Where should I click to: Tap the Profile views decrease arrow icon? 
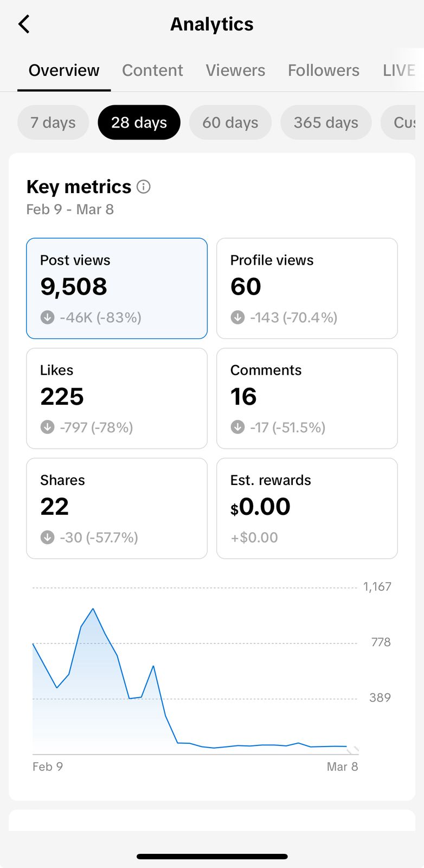point(237,317)
